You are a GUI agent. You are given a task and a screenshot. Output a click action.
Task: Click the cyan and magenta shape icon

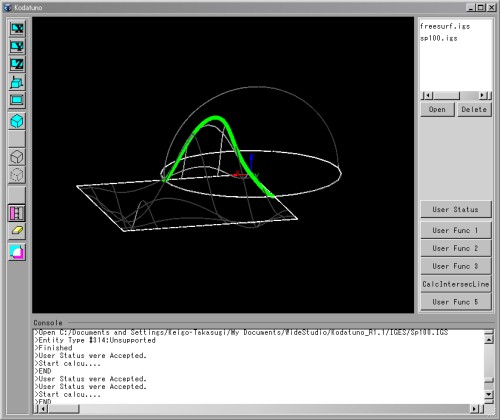(x=17, y=252)
